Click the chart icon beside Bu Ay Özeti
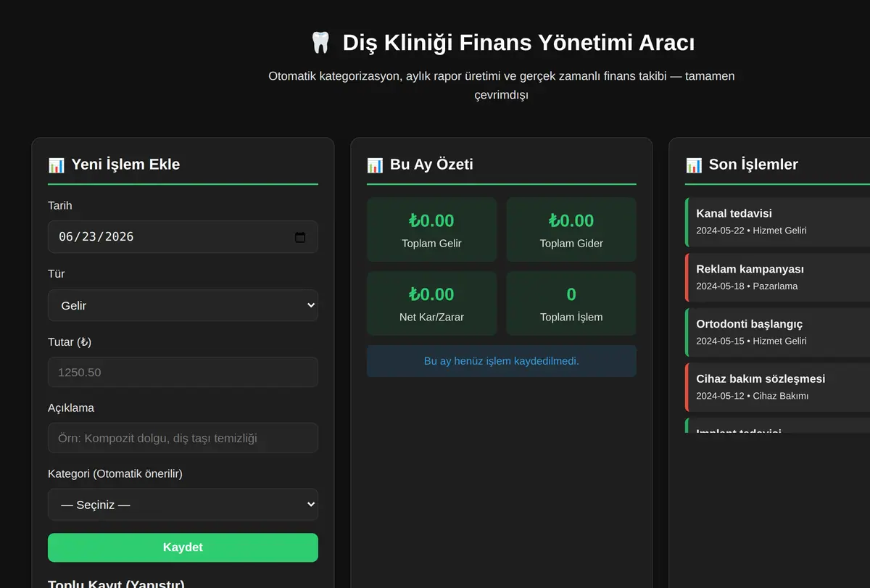 (x=375, y=165)
